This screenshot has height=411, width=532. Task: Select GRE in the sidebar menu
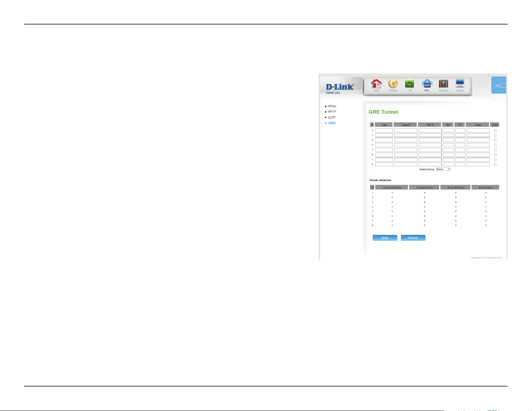point(332,123)
